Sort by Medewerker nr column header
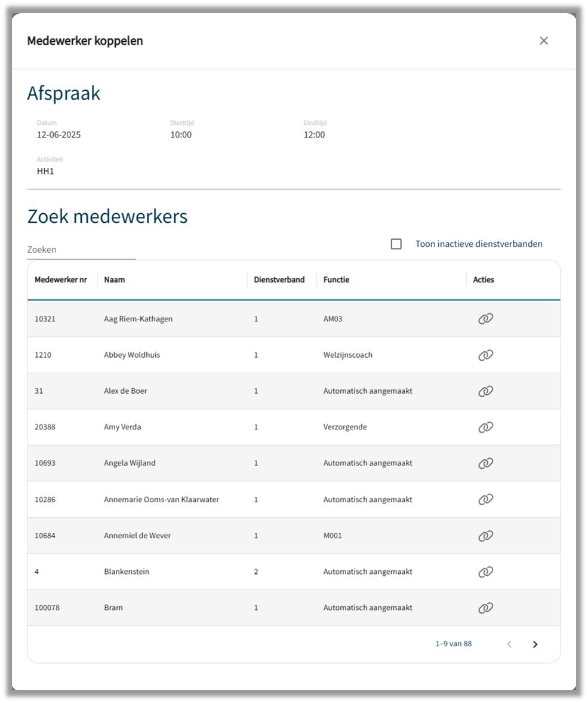The height and width of the screenshot is (703, 588). (61, 280)
